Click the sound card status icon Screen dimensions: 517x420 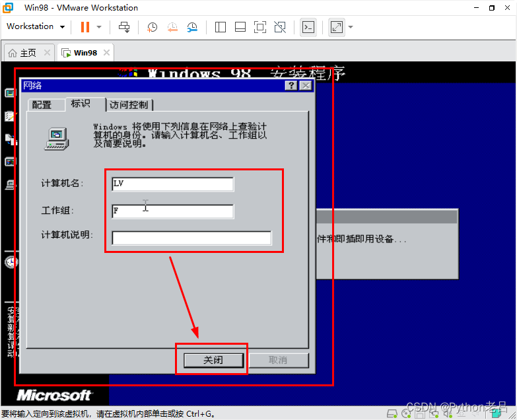[x=448, y=413]
